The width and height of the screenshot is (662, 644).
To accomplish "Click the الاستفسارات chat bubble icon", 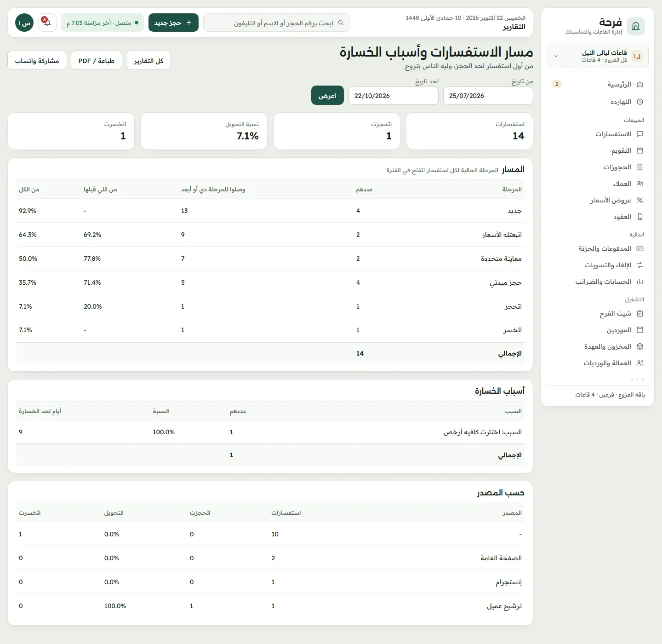I will tap(640, 134).
